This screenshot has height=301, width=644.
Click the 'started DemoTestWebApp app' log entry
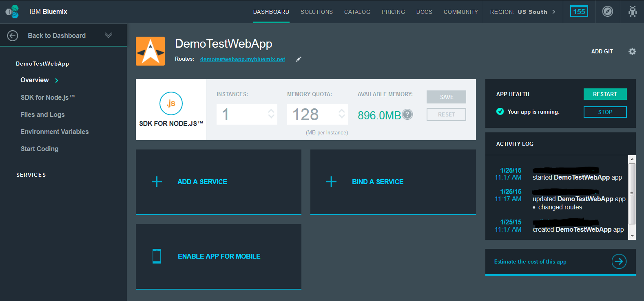tap(577, 178)
